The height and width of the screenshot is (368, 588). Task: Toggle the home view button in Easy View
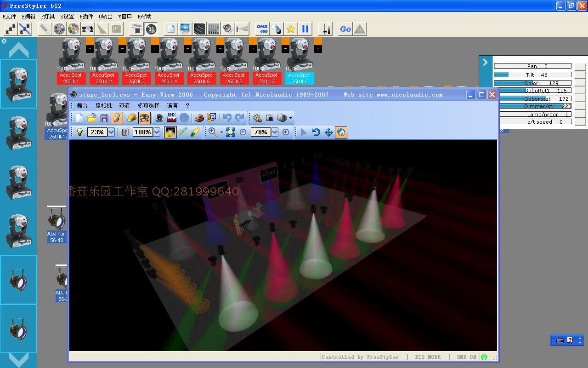[341, 132]
